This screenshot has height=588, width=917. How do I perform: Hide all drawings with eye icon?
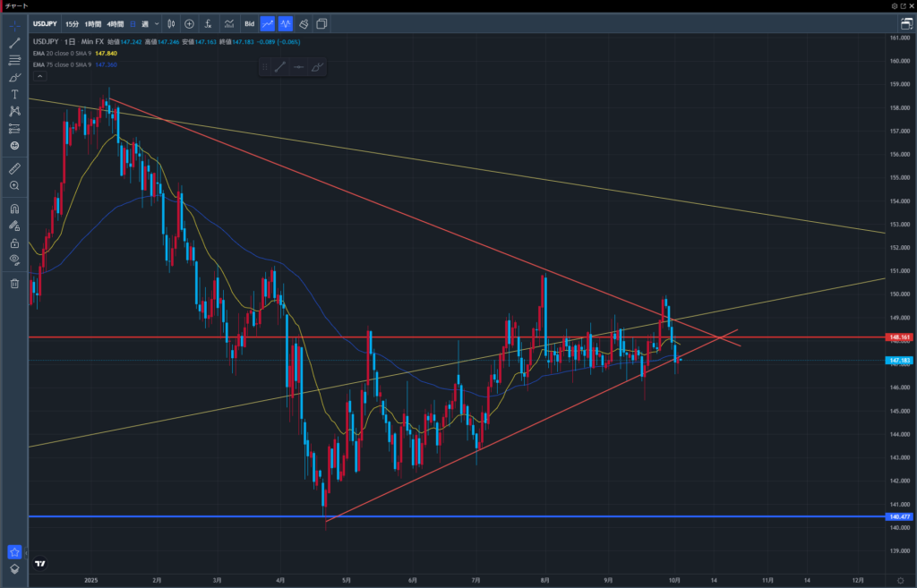click(14, 260)
